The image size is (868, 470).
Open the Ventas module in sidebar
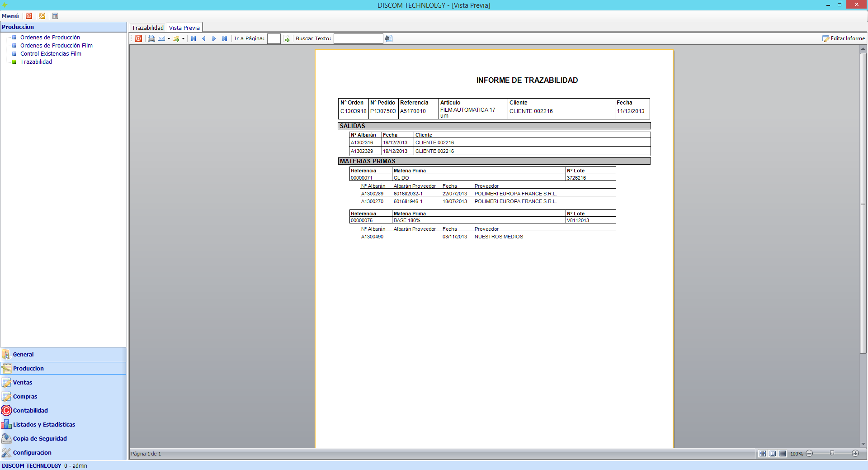click(x=23, y=383)
